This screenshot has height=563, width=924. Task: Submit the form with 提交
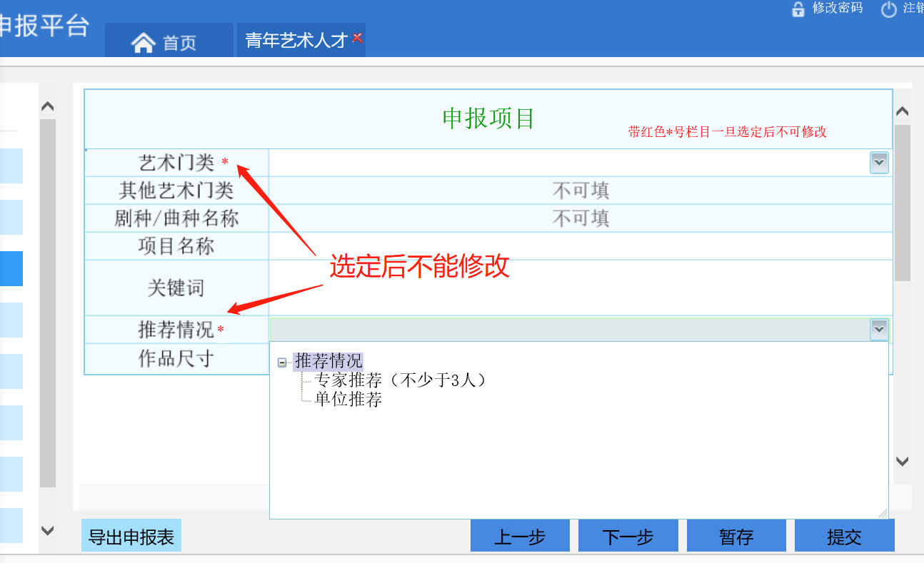tap(844, 537)
